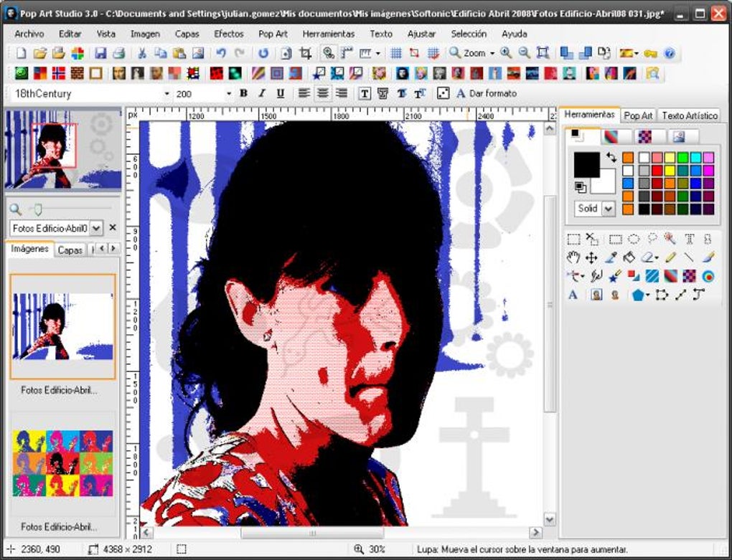Toggle the boxed T text style
Viewport: 732px width, 560px height.
pyautogui.click(x=365, y=94)
